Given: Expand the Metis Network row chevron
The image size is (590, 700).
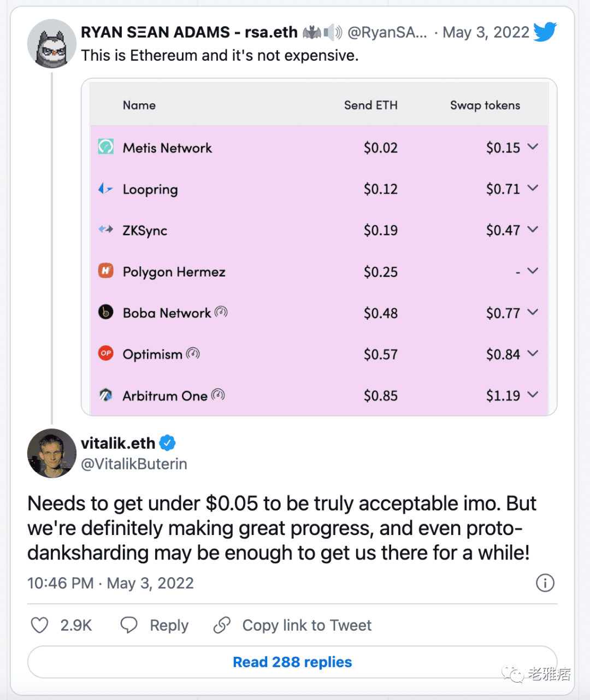Looking at the screenshot, I should [x=533, y=146].
